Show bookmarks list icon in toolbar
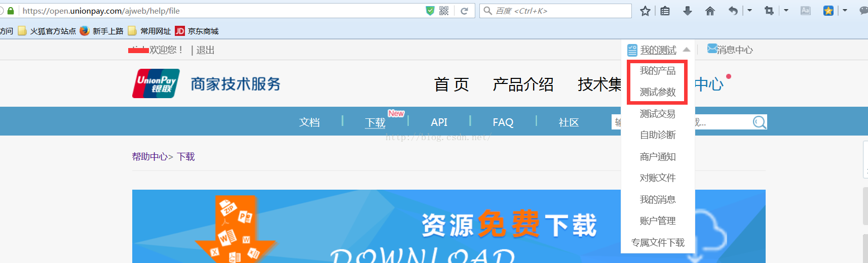 coord(665,11)
